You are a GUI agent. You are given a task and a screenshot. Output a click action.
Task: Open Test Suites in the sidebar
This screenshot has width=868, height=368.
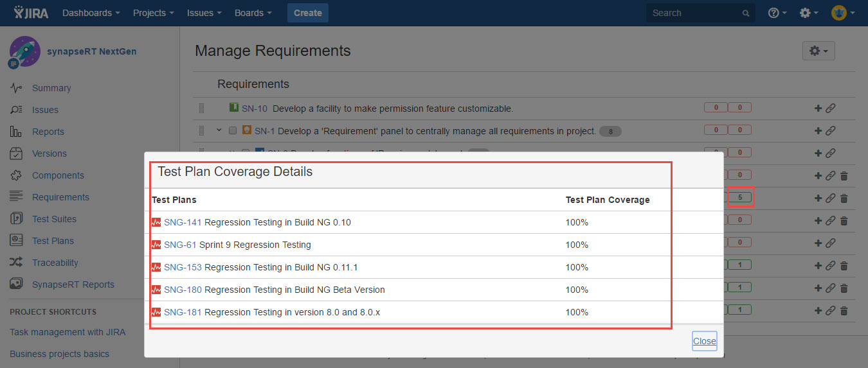(54, 219)
